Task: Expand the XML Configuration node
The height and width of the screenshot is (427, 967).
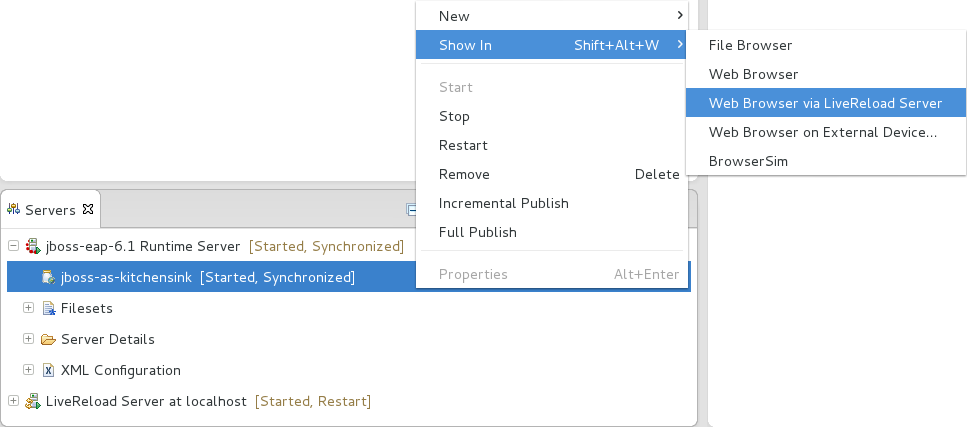Action: [28, 370]
